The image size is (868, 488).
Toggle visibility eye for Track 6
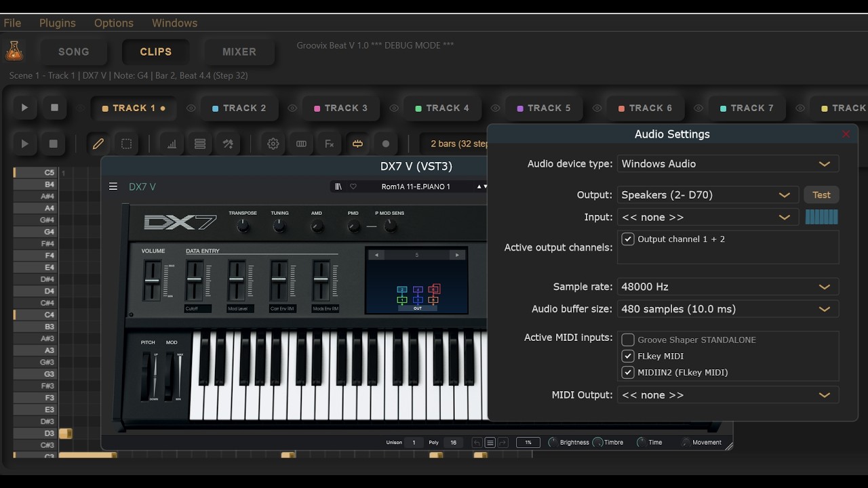pos(597,108)
